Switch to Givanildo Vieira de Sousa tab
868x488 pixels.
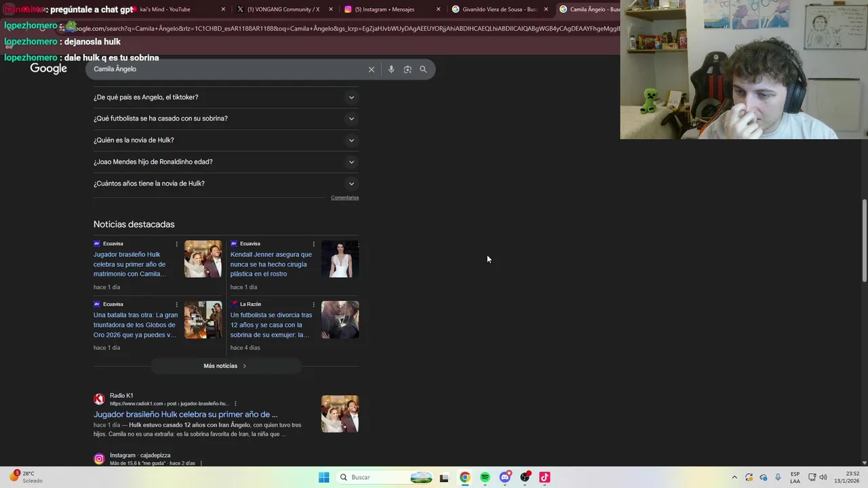(499, 9)
